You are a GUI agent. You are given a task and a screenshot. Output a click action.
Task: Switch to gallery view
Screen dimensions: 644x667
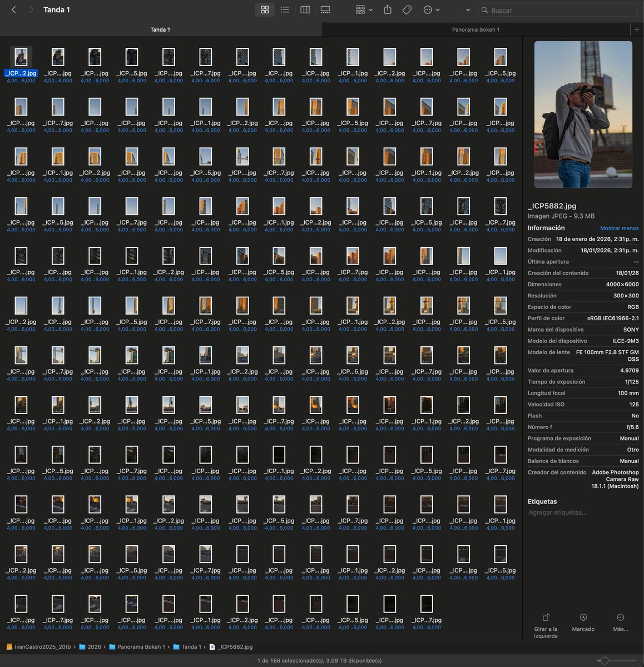[325, 9]
